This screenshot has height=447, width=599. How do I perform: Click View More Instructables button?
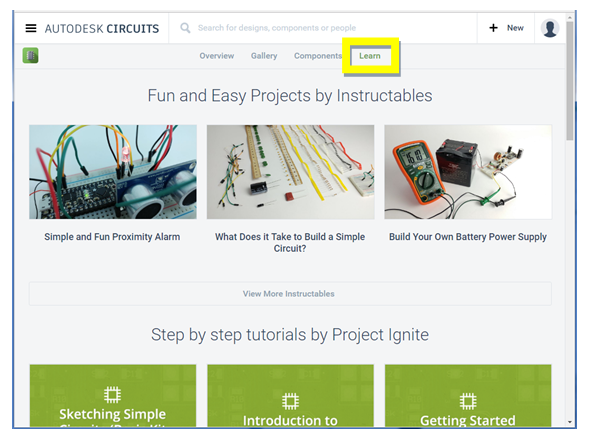tap(290, 293)
